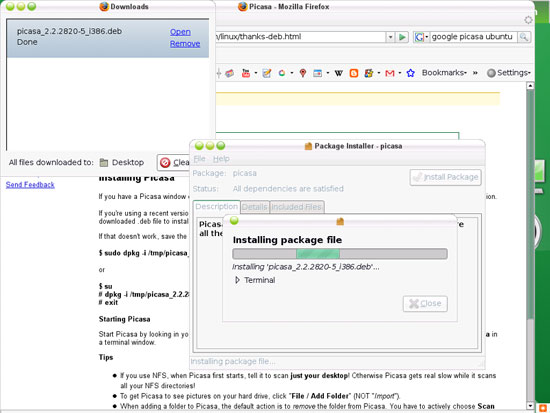The width and height of the screenshot is (550, 413).
Task: Choose search engine via Google icon dropdown
Action: (421, 37)
